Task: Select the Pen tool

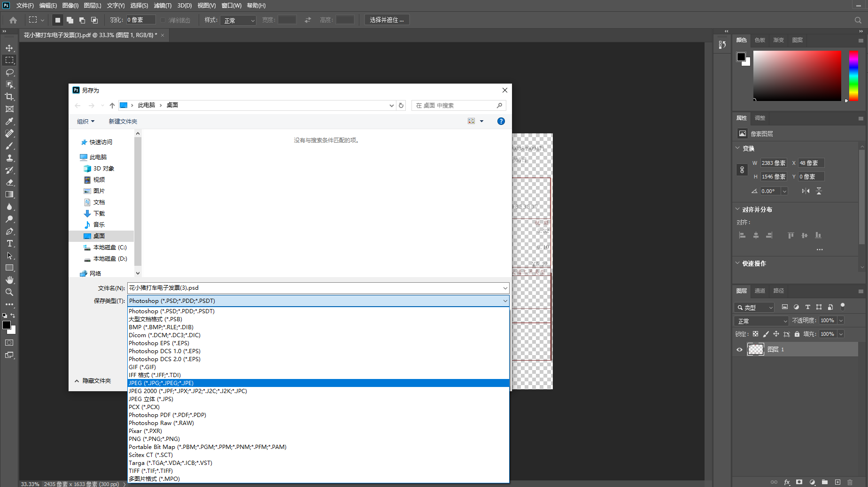Action: (9, 231)
